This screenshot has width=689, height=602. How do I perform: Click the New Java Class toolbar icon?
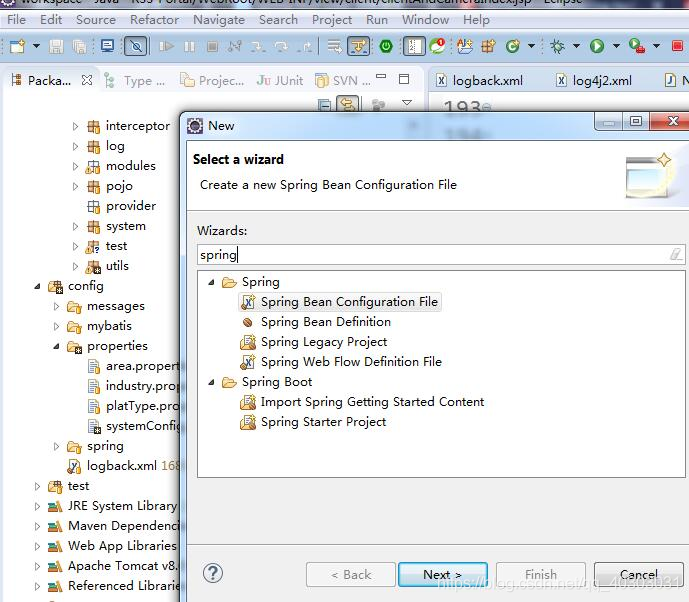(512, 46)
